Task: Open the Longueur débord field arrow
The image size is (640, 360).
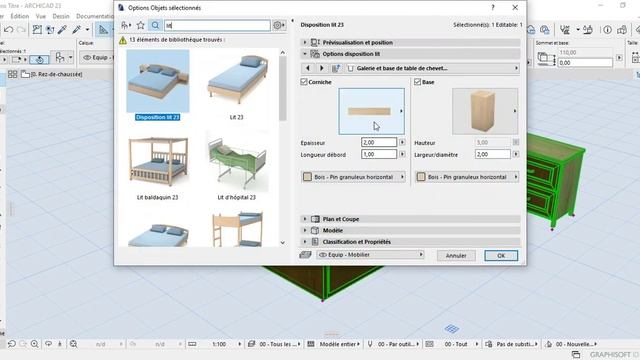Action: pos(402,154)
